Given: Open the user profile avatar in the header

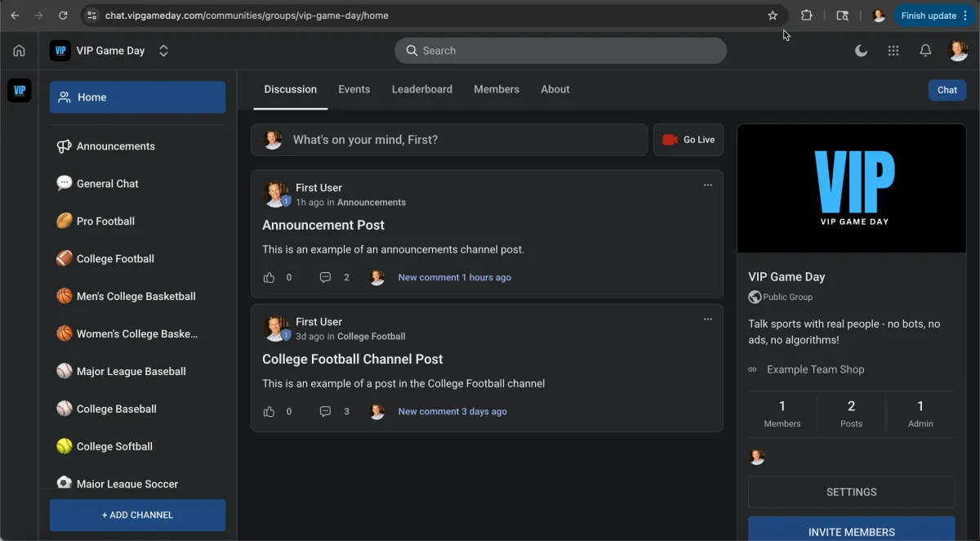Looking at the screenshot, I should pyautogui.click(x=958, y=51).
